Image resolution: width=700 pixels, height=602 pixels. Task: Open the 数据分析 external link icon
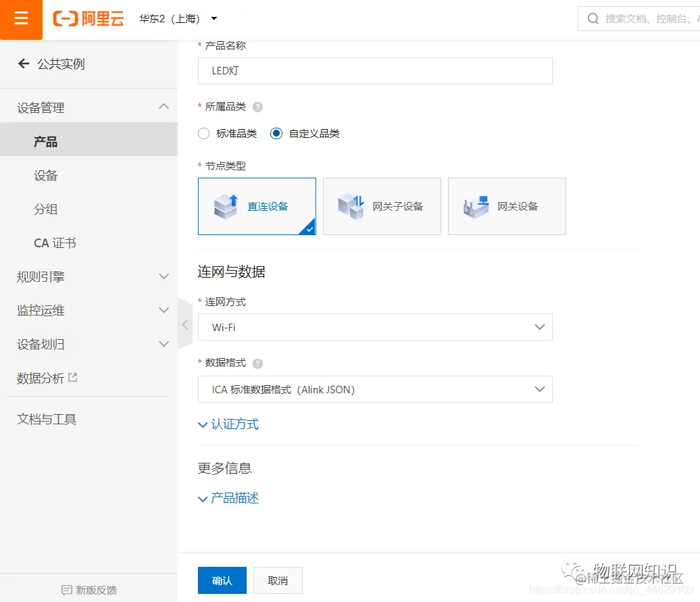click(x=74, y=377)
